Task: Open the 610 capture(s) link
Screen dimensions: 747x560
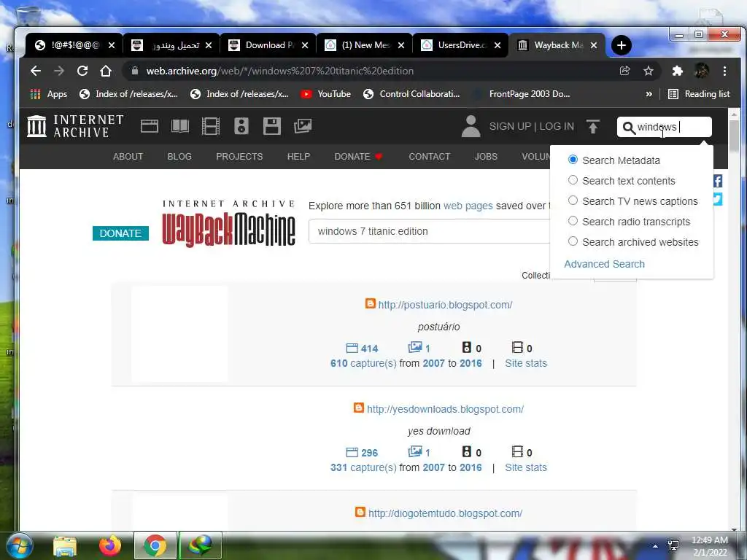Action: [363, 363]
